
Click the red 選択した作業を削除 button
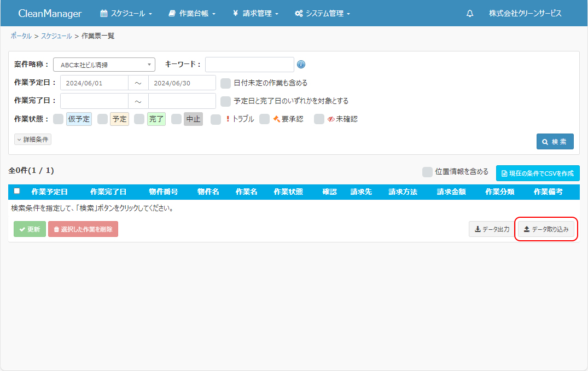tap(83, 229)
